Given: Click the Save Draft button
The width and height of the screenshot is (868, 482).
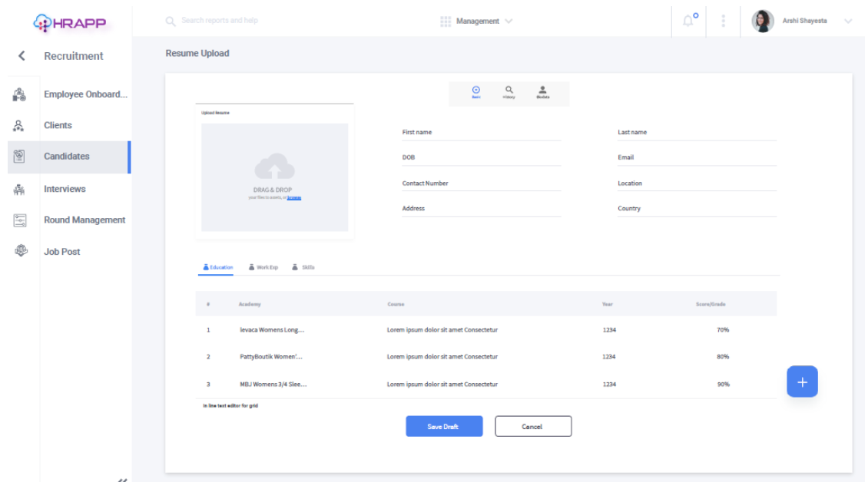Looking at the screenshot, I should pyautogui.click(x=444, y=426).
